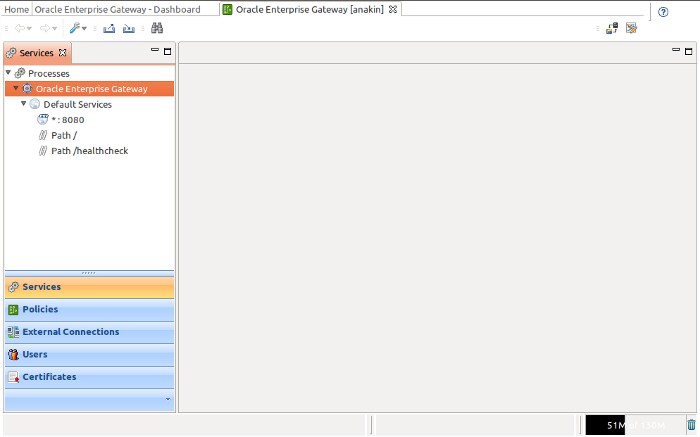This screenshot has width=700, height=437.
Task: Open the forward arrow history dropdown
Action: [54, 29]
